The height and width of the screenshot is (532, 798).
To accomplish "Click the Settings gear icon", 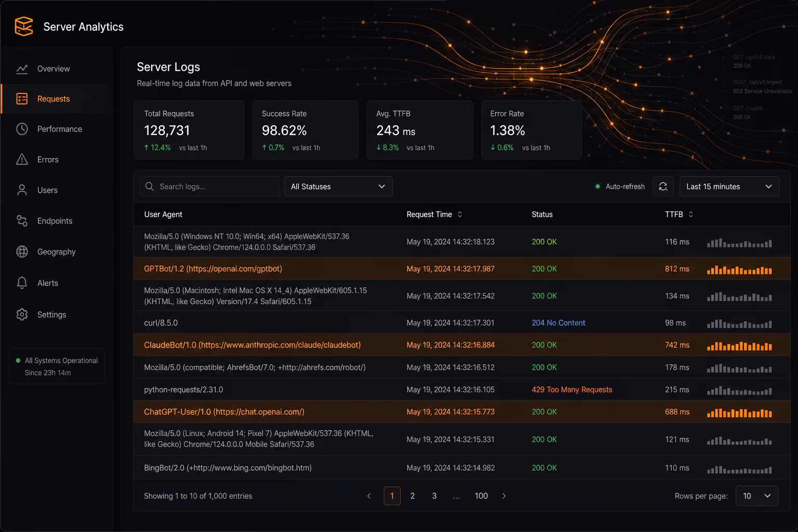I will pyautogui.click(x=22, y=314).
